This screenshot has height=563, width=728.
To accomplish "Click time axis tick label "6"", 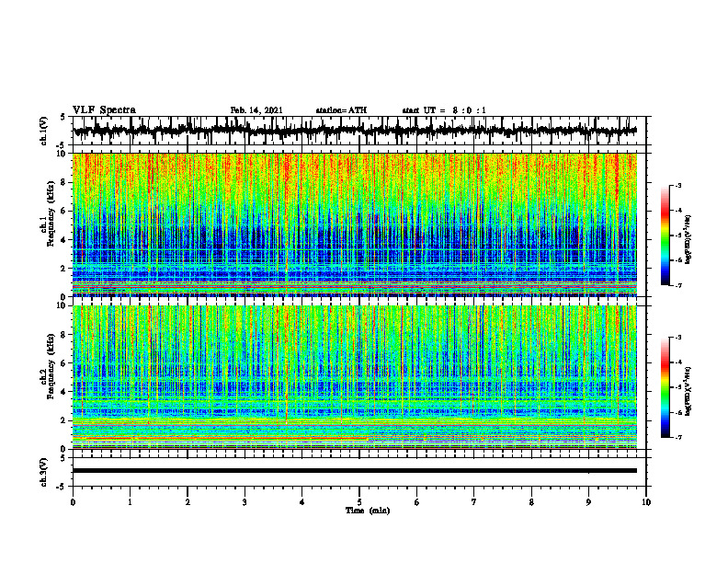I will (417, 502).
